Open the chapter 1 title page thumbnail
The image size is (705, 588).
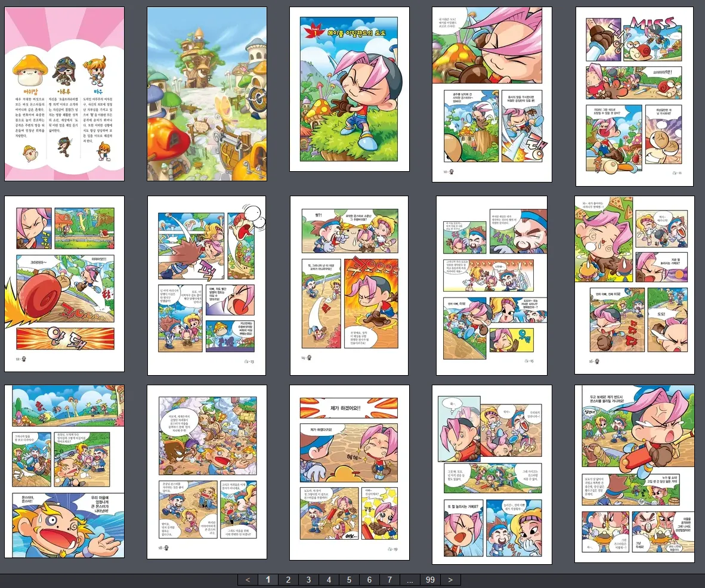pyautogui.click(x=349, y=89)
